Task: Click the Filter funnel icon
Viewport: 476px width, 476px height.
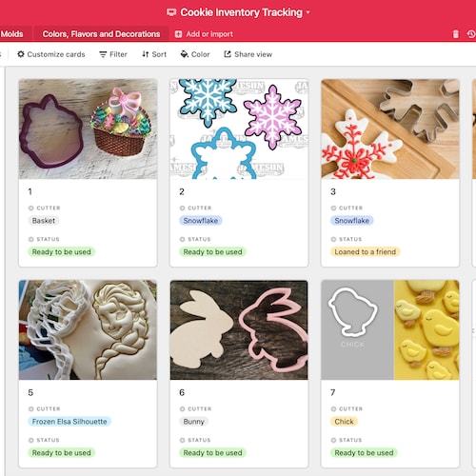Action: [x=103, y=54]
